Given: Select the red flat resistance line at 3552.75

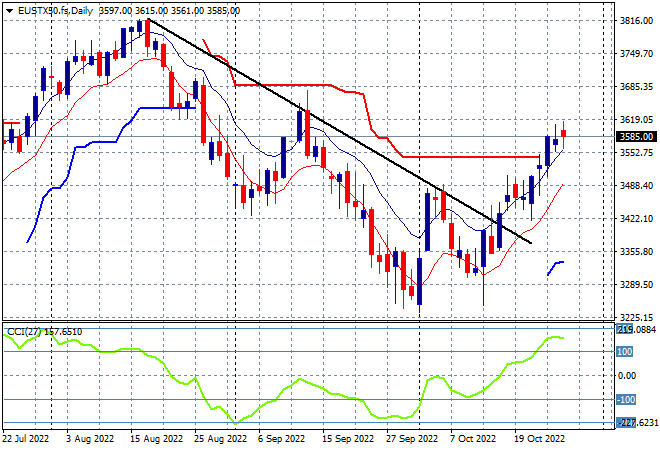Looking at the screenshot, I should [x=471, y=157].
